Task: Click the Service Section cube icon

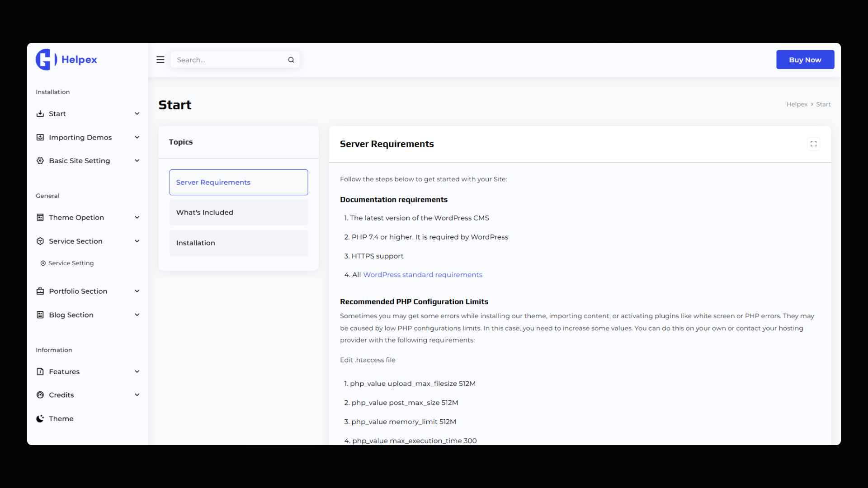Action: [x=40, y=241]
